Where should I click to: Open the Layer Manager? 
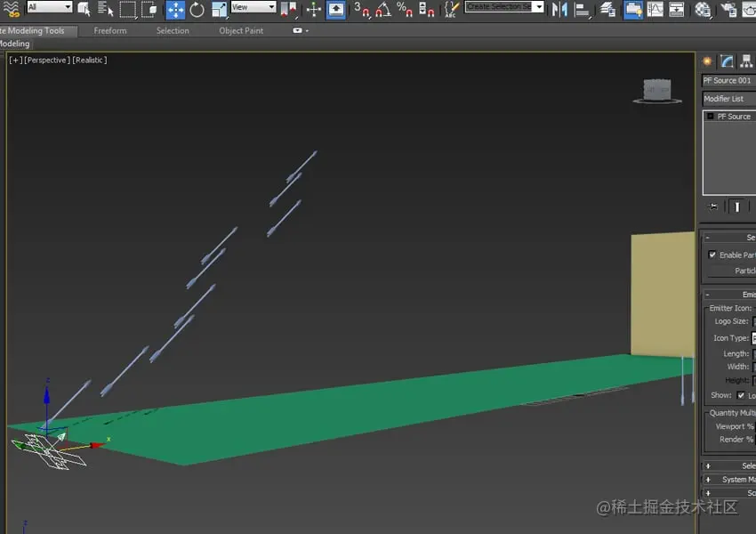pyautogui.click(x=607, y=9)
